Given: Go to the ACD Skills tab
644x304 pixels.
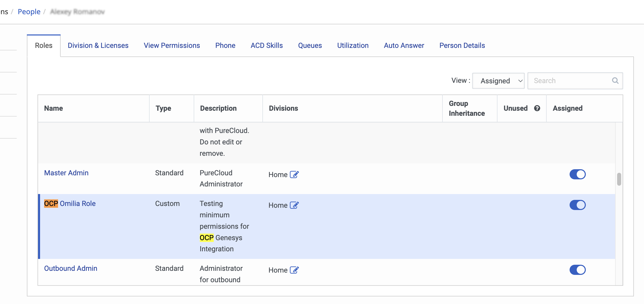Looking at the screenshot, I should 266,45.
